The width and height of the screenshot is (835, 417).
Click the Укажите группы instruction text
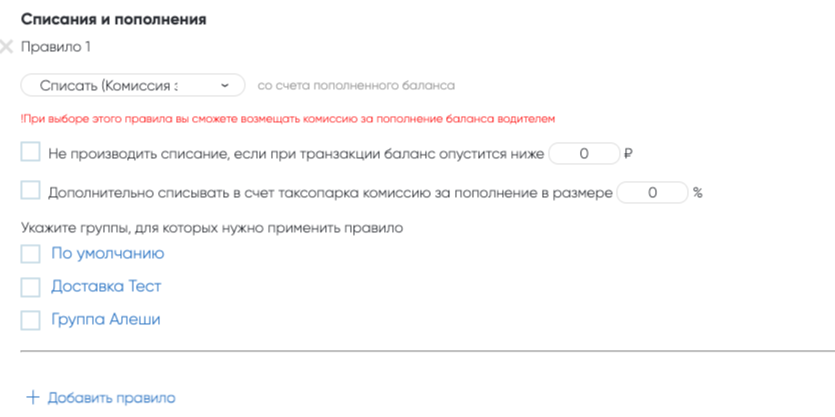(x=211, y=228)
